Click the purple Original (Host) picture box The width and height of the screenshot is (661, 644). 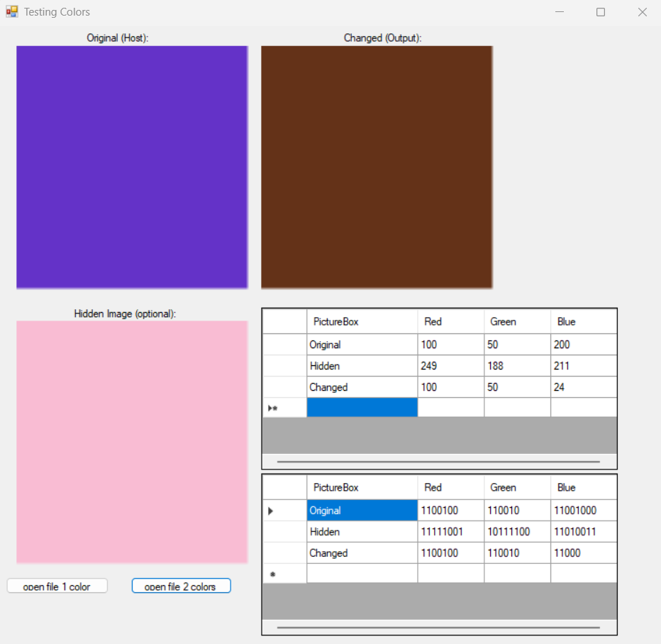(132, 167)
